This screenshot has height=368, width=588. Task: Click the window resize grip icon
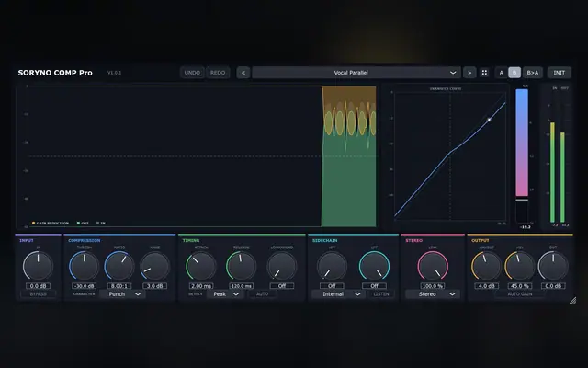[572, 300]
